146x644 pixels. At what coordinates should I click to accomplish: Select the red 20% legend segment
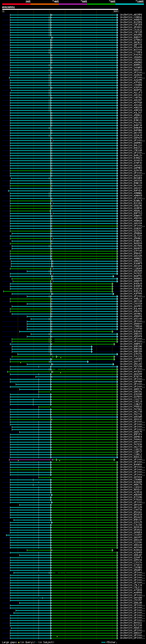(16, 4)
